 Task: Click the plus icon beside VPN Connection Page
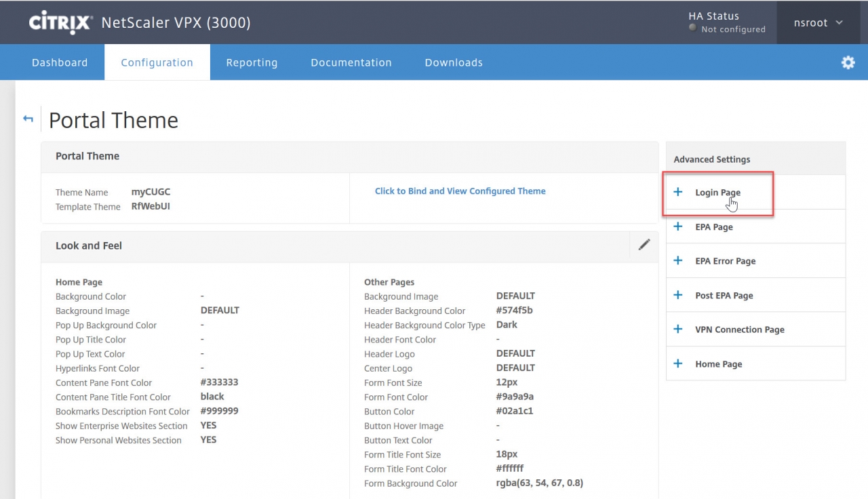coord(677,329)
